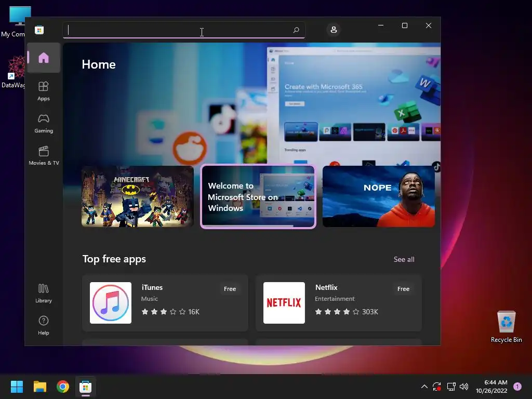Screen dimensions: 532x399
Task: Maximize the Microsoft Store window
Action: [404, 25]
